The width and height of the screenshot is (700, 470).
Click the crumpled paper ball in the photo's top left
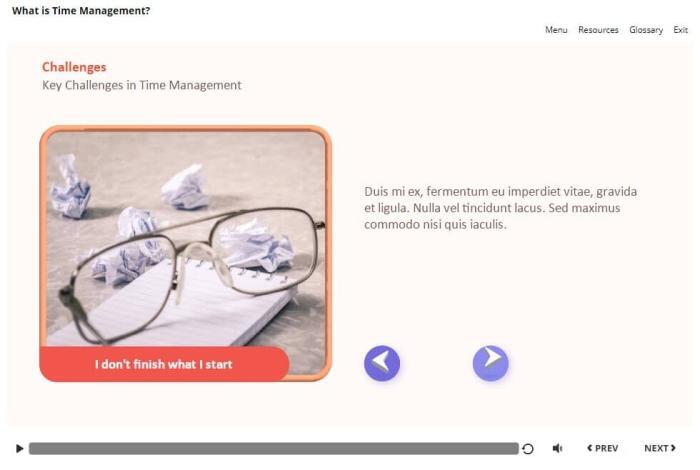pos(70,187)
